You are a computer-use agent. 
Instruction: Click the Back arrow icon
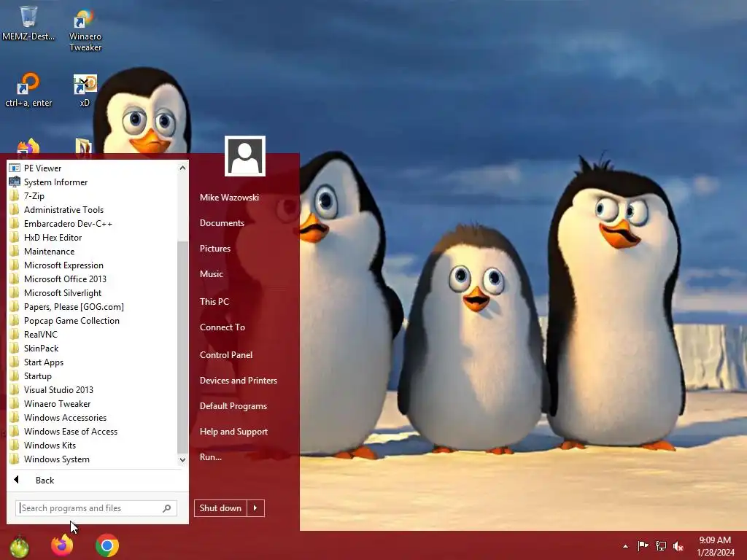pos(16,480)
